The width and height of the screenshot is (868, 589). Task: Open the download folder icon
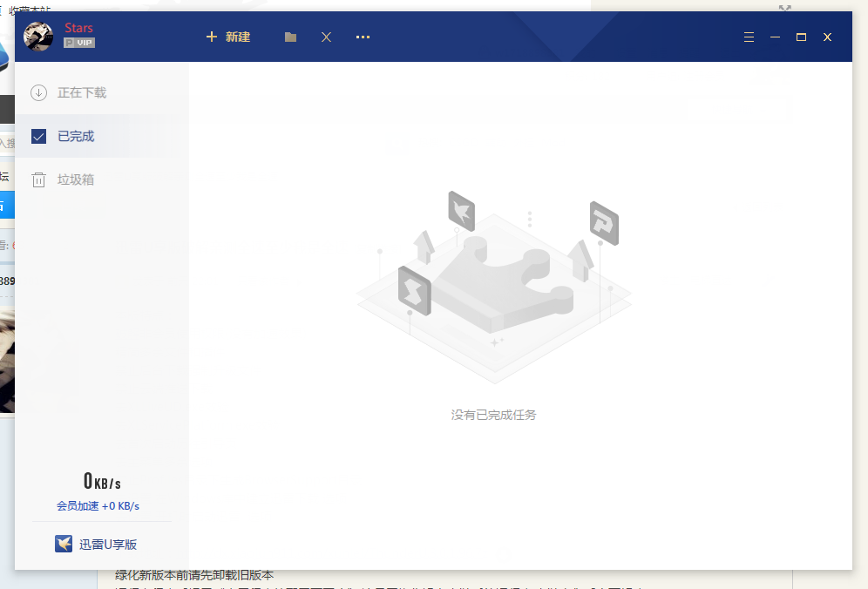coord(290,37)
